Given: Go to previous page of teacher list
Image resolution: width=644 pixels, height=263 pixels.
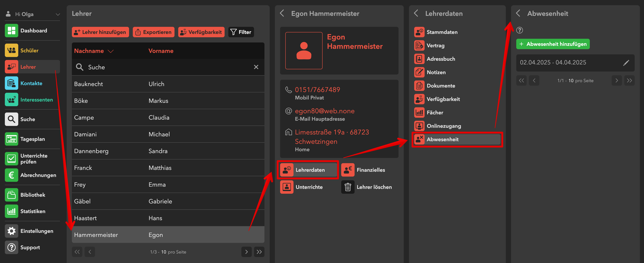Looking at the screenshot, I should (90, 252).
